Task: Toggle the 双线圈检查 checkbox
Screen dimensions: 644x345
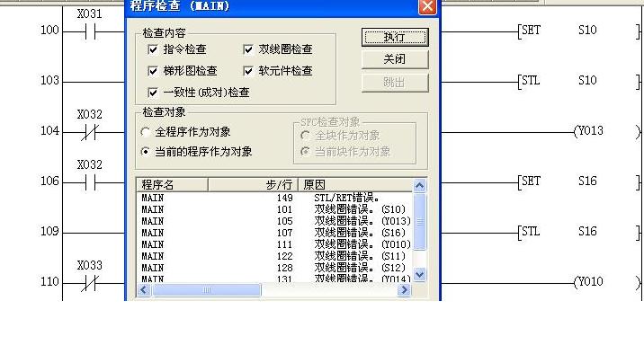Action: (248, 49)
